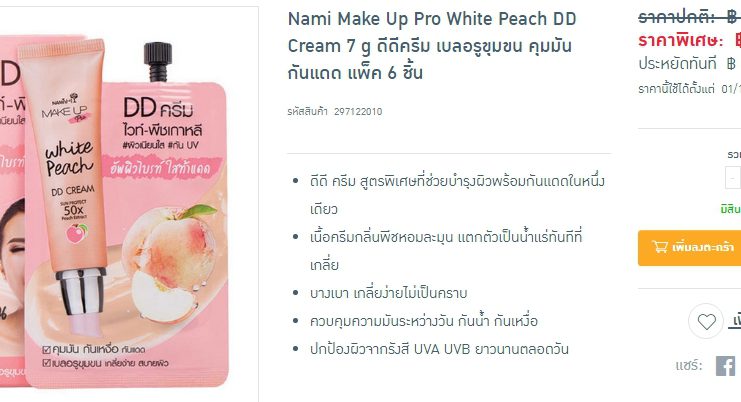Click the red ราคาพิเศษ special price label
The image size is (741, 402).
pyautogui.click(x=681, y=41)
